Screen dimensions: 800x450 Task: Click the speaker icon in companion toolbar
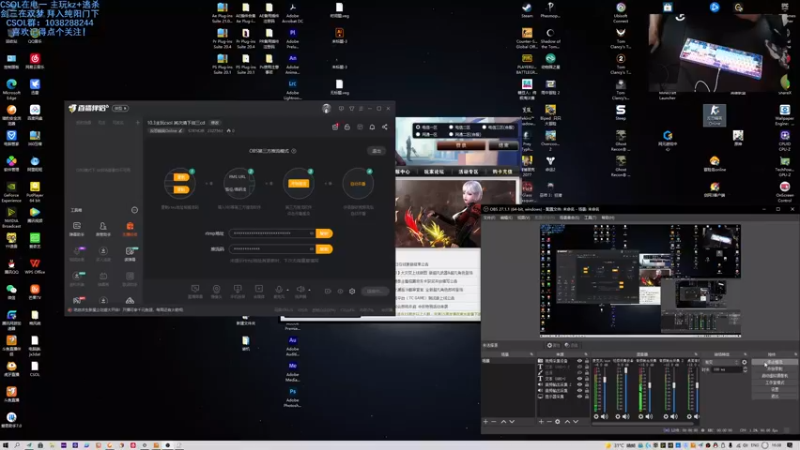[300, 289]
